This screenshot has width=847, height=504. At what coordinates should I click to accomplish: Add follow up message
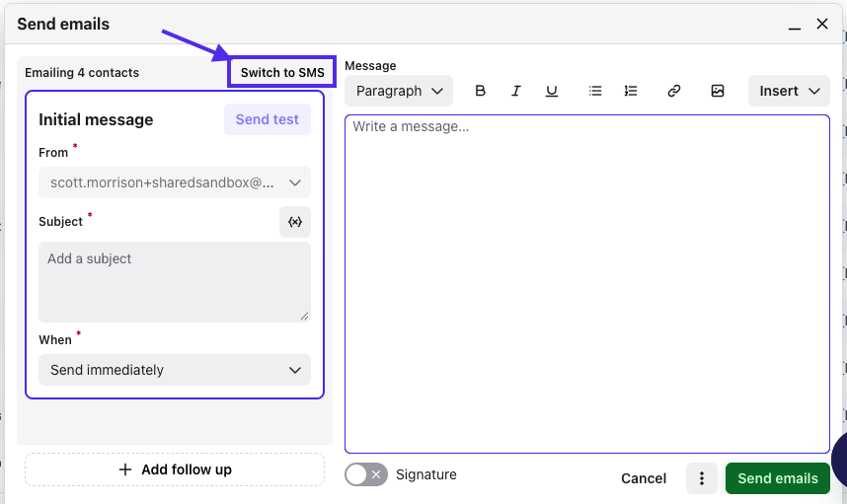(x=175, y=469)
